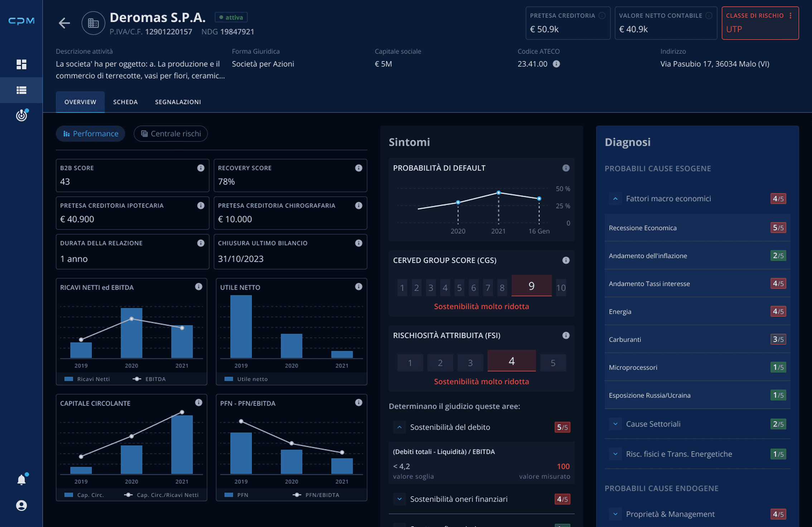Select the Performance toggle chip
This screenshot has height=527, width=812.
point(91,134)
